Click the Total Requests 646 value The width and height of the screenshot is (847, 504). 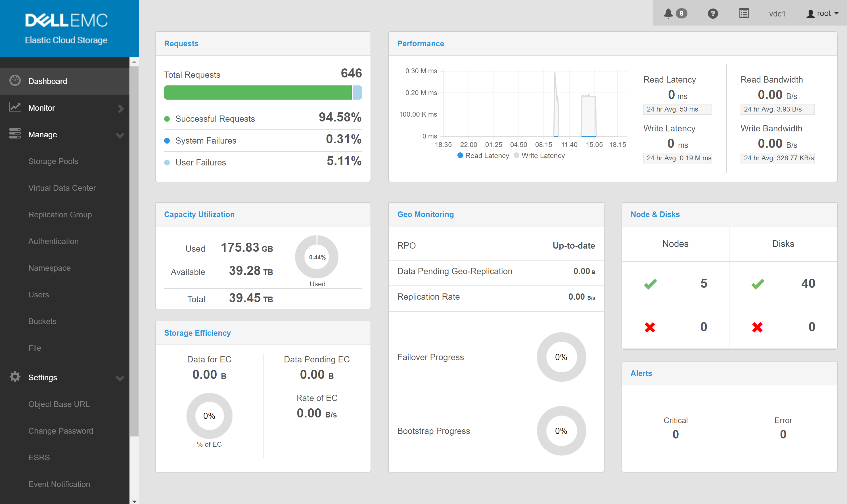pos(351,73)
